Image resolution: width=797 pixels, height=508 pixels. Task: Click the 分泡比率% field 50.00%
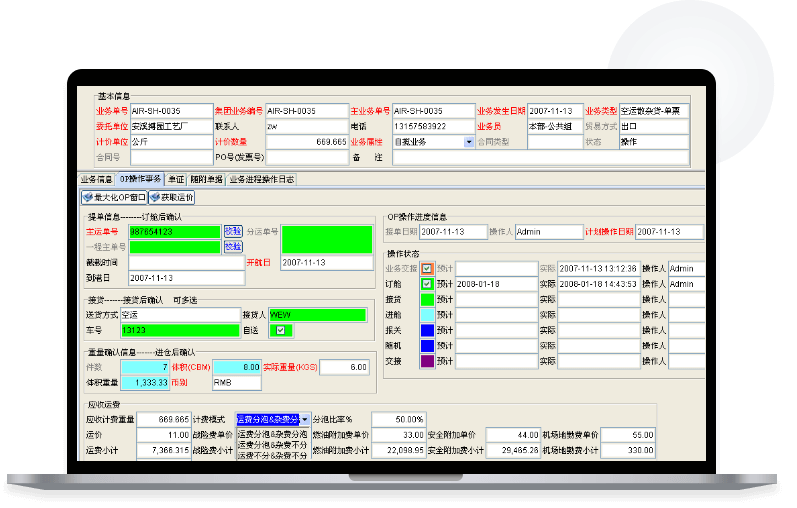[x=398, y=420]
